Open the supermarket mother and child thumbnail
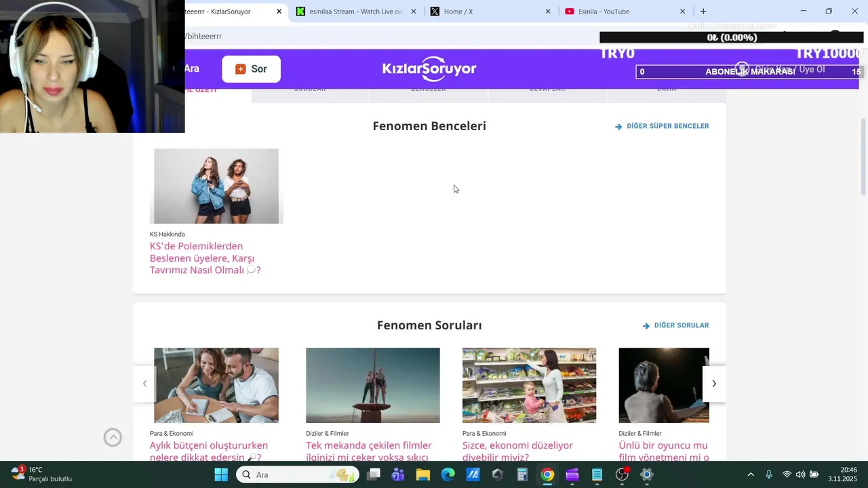This screenshot has width=868, height=488. click(x=529, y=385)
